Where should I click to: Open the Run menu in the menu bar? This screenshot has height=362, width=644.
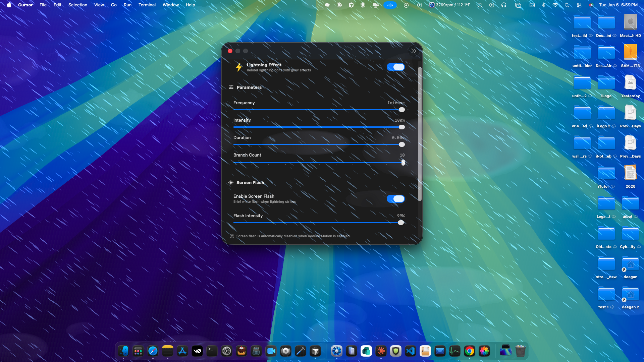(127, 5)
